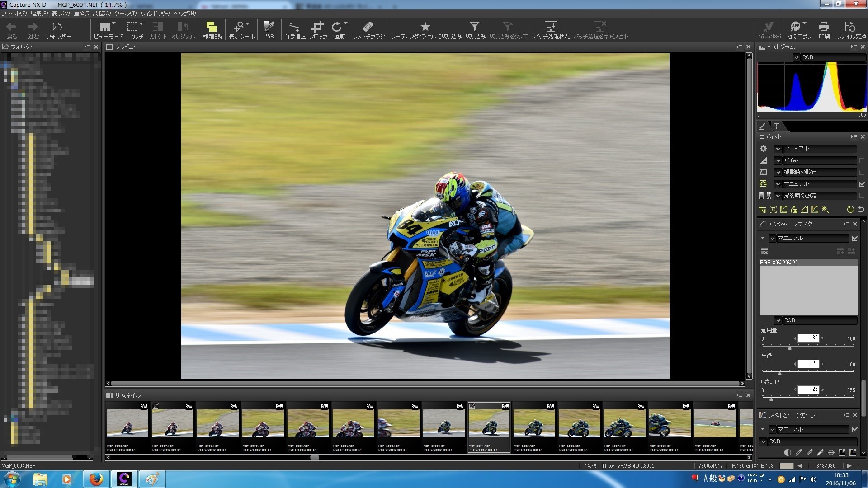Open unsharp mask RGB channel dropdown
868x488 pixels.
(x=816, y=320)
